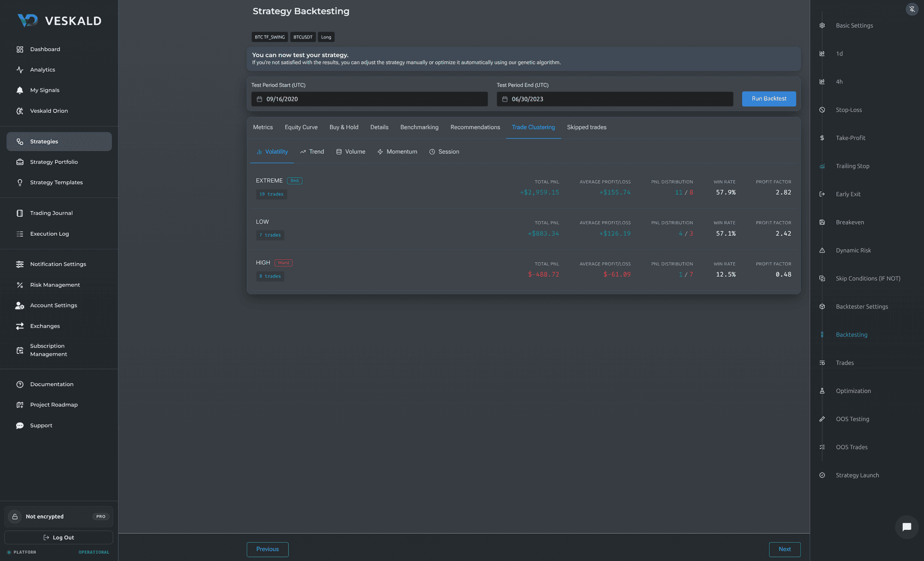Image resolution: width=924 pixels, height=561 pixels.
Task: Open the chat bubble widget
Action: point(906,527)
